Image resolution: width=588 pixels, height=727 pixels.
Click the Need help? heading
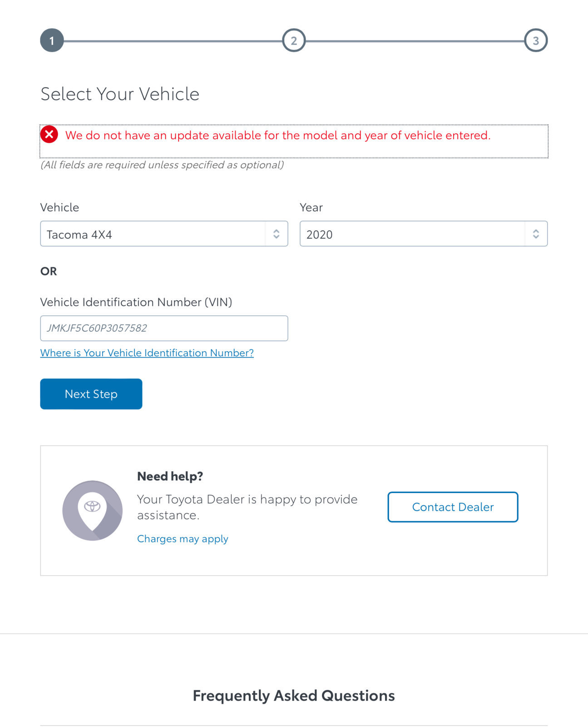click(170, 476)
